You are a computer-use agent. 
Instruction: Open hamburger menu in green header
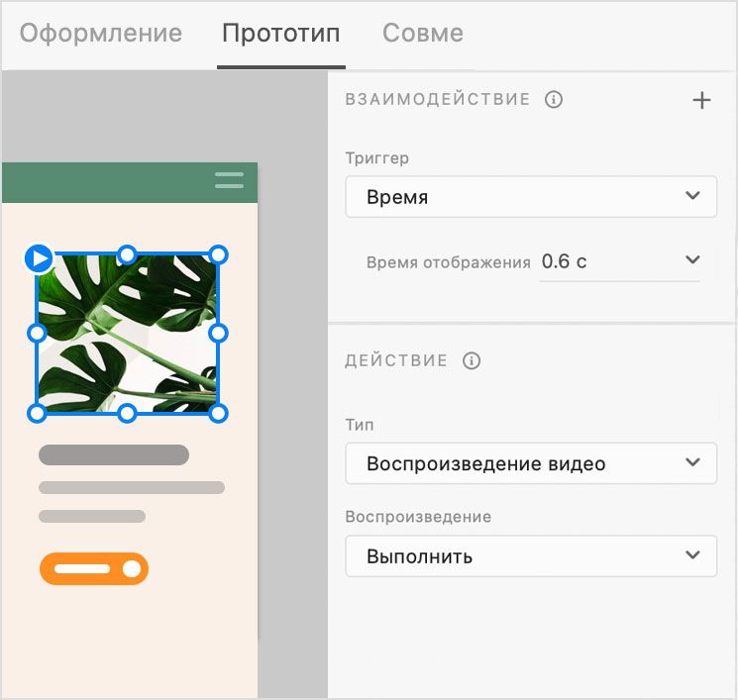(229, 180)
